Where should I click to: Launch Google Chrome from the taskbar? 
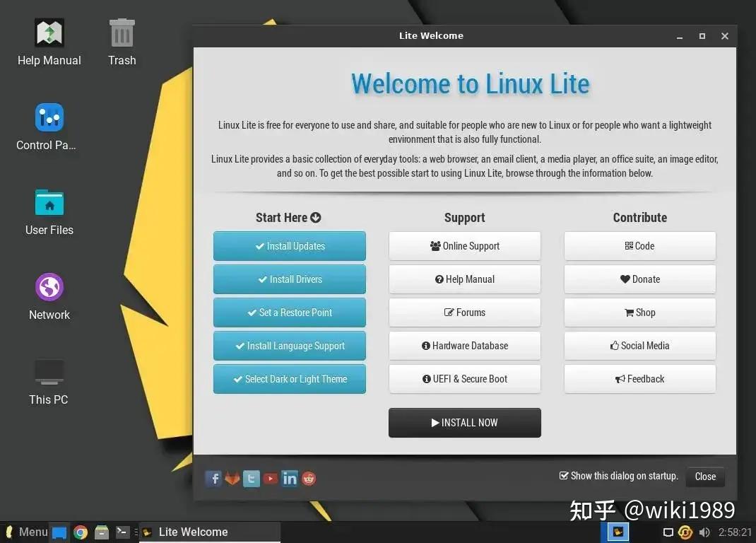tap(81, 532)
